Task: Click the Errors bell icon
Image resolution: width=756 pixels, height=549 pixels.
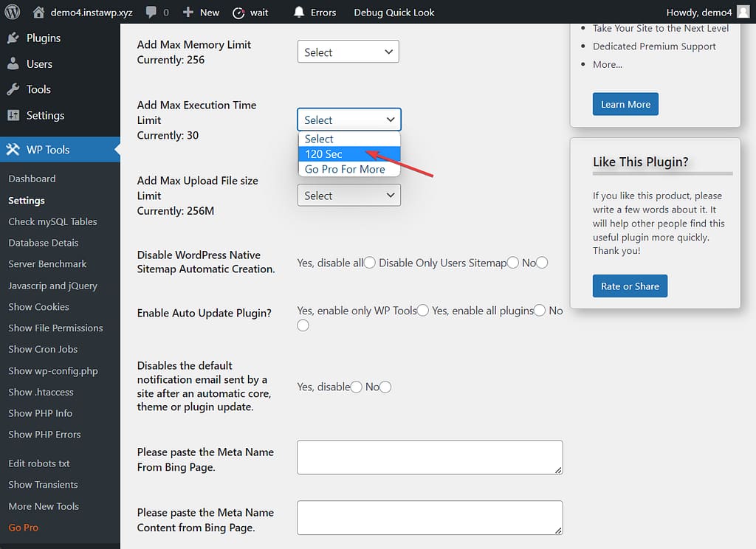Action: (298, 12)
